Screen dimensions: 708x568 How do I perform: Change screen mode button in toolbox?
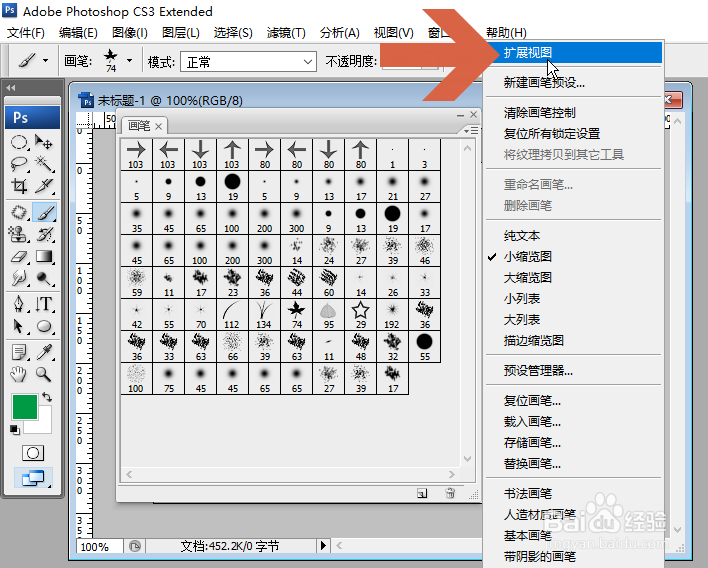pos(33,478)
